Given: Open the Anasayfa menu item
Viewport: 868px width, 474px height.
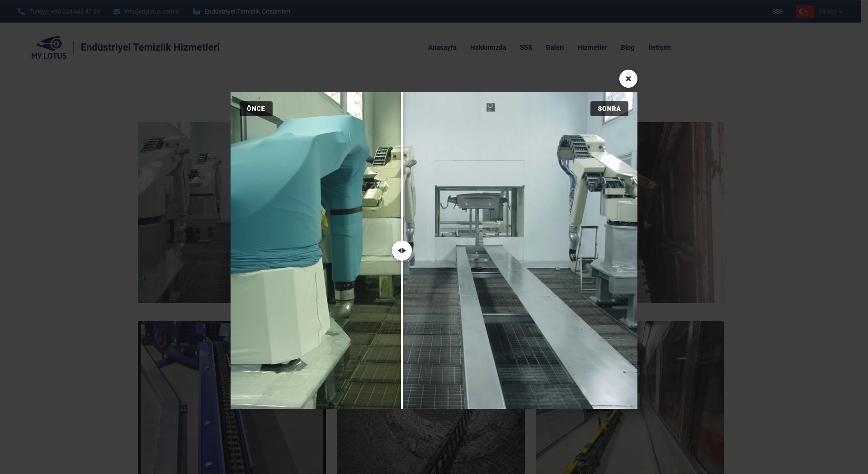Looking at the screenshot, I should click(442, 47).
